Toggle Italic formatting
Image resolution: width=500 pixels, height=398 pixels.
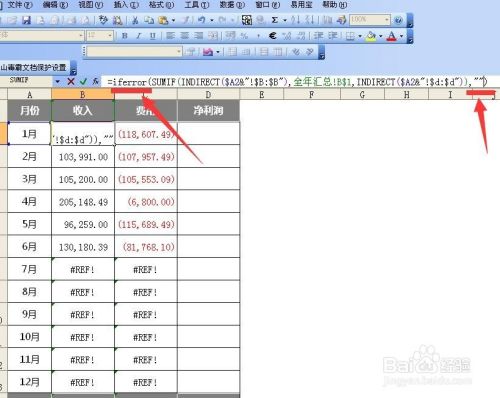pos(139,35)
